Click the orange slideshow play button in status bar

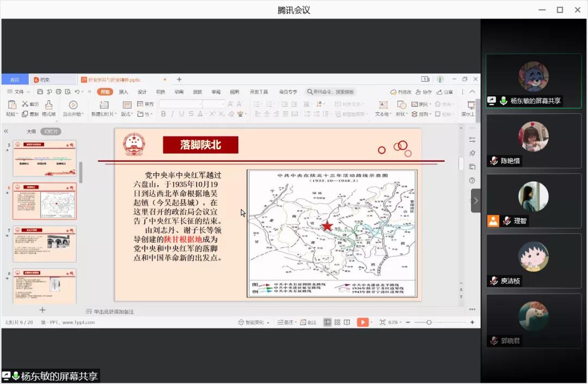362,322
